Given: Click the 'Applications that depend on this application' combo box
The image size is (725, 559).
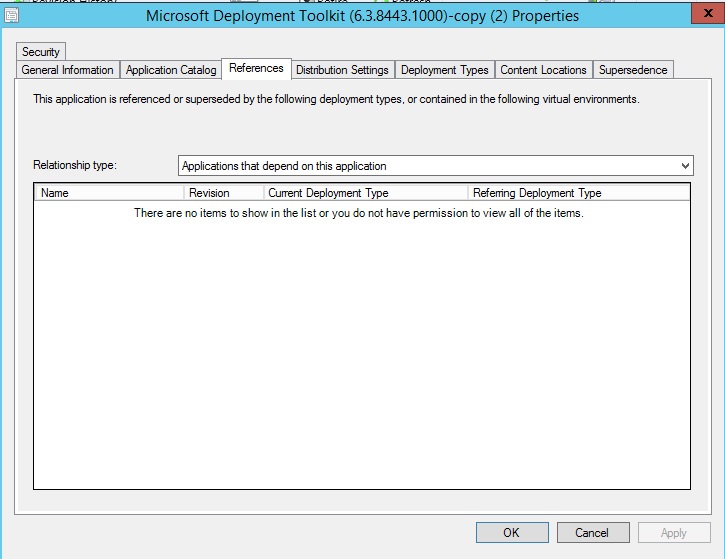Looking at the screenshot, I should pos(430,166).
